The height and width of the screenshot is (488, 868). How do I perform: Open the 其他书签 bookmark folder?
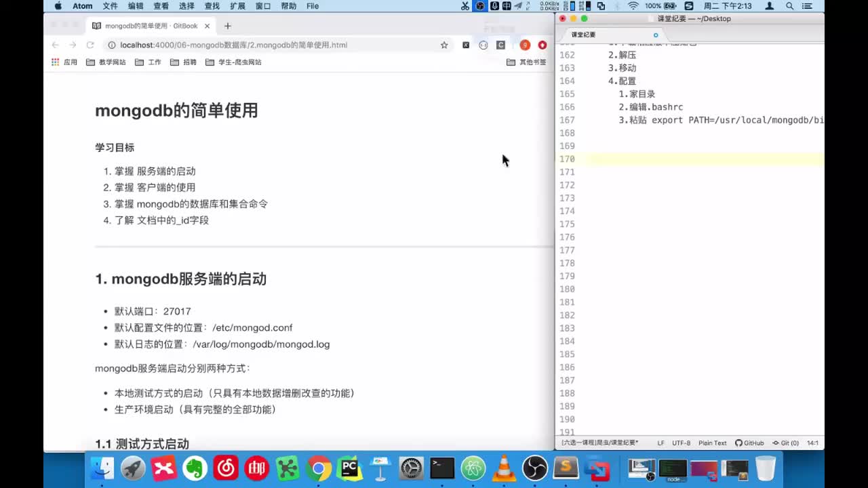pos(527,62)
